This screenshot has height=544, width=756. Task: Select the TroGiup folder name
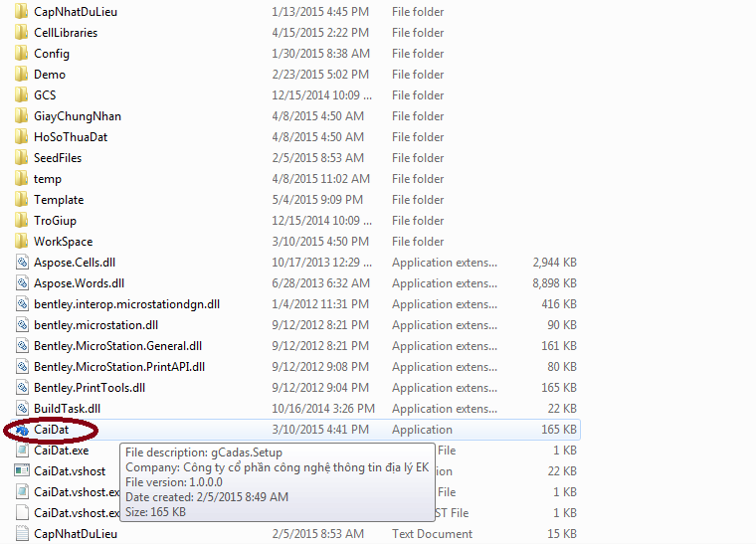coord(55,221)
